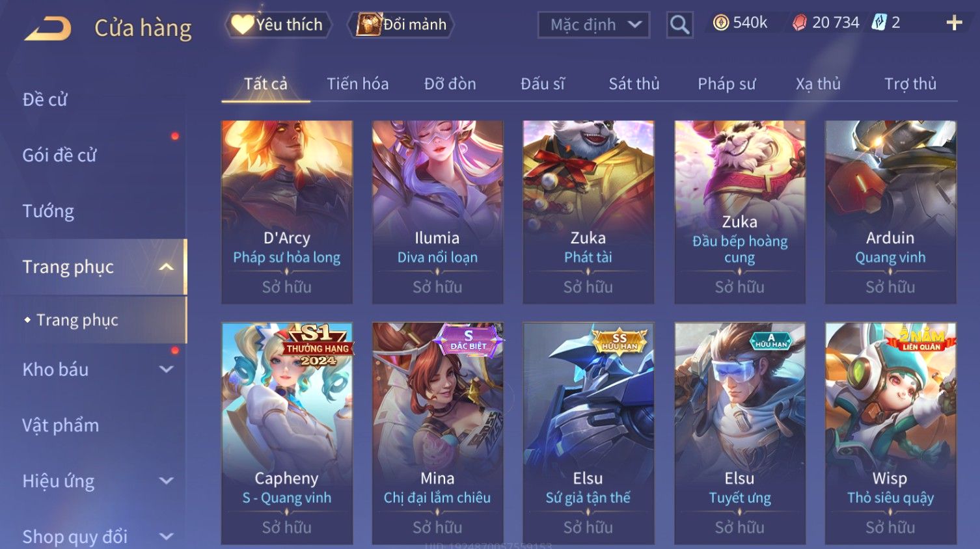Open Tướng in the sidebar
This screenshot has height=549, width=980.
pos(48,211)
